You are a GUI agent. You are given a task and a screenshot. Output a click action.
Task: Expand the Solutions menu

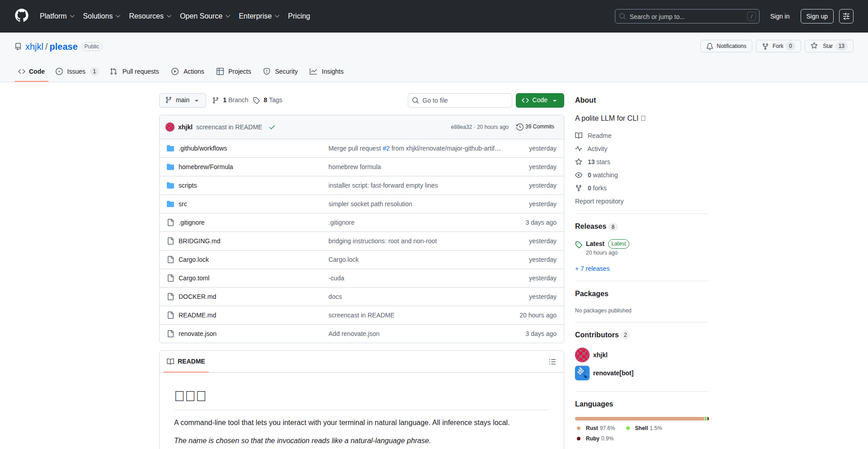(x=102, y=16)
